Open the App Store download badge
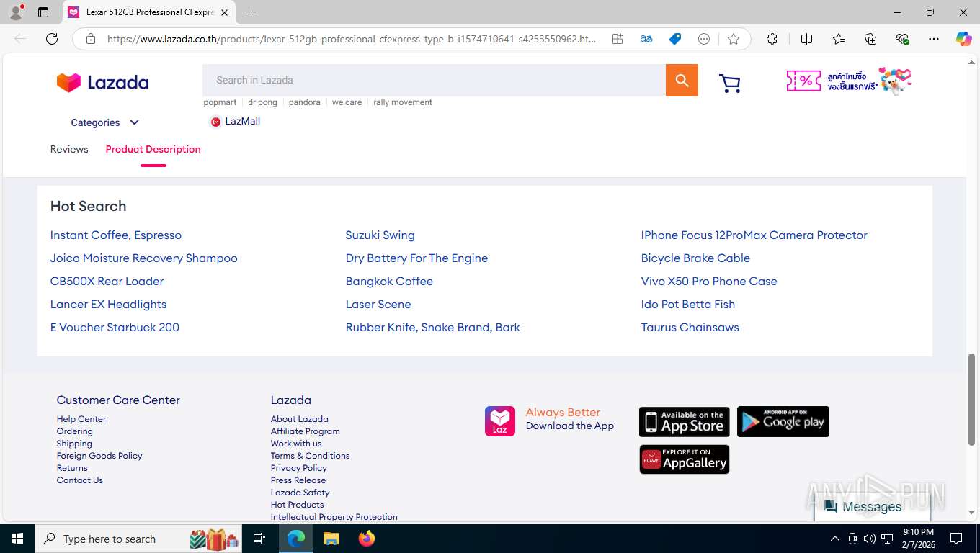 pos(685,422)
